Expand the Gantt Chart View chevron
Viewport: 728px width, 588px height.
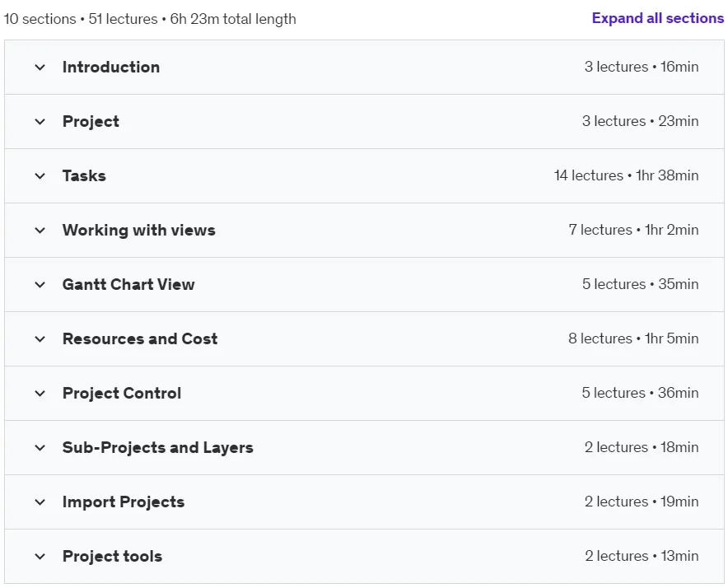coord(40,285)
